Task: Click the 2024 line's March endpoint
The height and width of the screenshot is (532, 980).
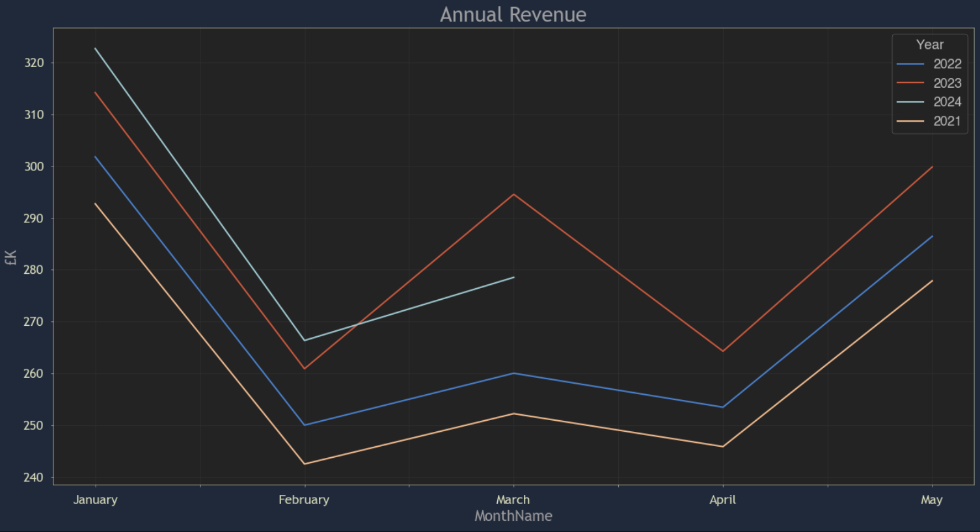Action: (513, 278)
